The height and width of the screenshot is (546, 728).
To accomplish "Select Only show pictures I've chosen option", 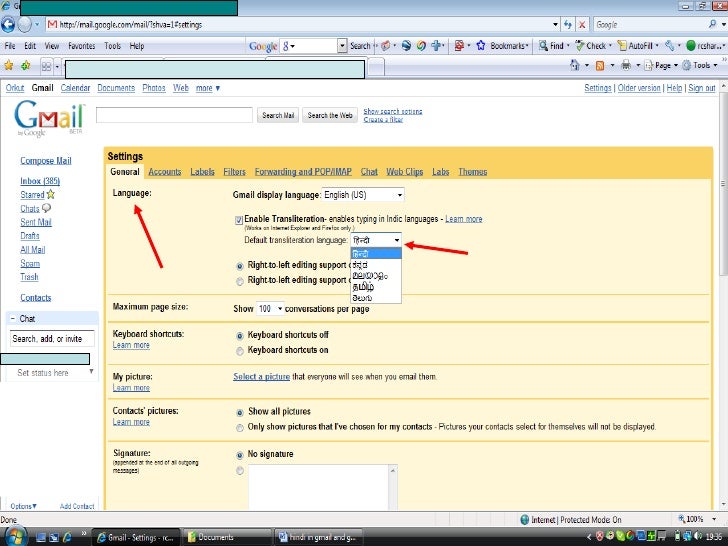I will pos(240,428).
